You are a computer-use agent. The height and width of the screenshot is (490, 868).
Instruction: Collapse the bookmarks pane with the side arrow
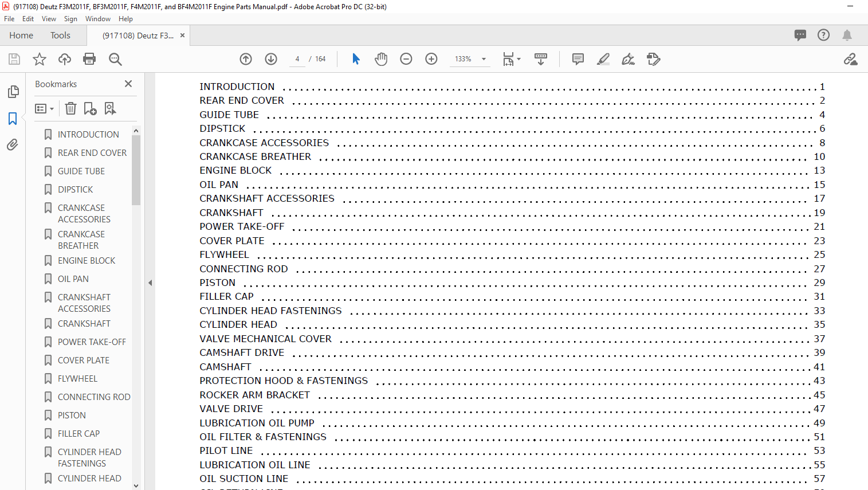[150, 283]
